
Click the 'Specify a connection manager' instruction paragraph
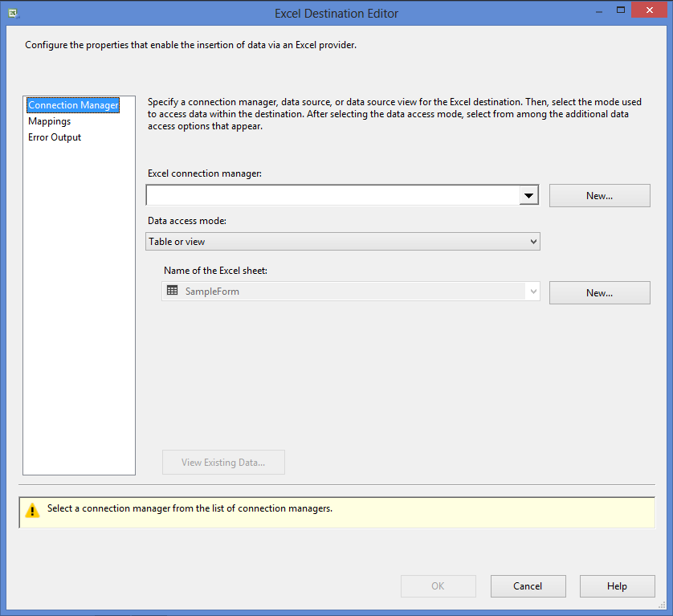394,114
